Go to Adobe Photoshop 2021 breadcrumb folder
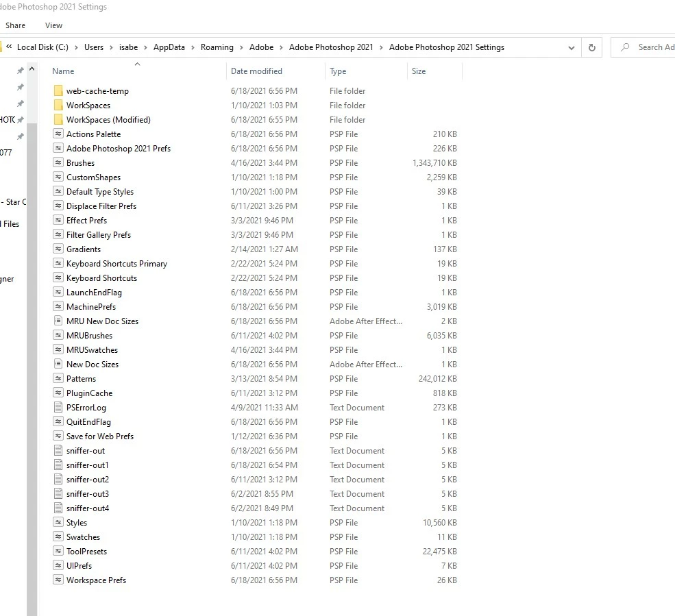The width and height of the screenshot is (675, 616). (x=331, y=47)
